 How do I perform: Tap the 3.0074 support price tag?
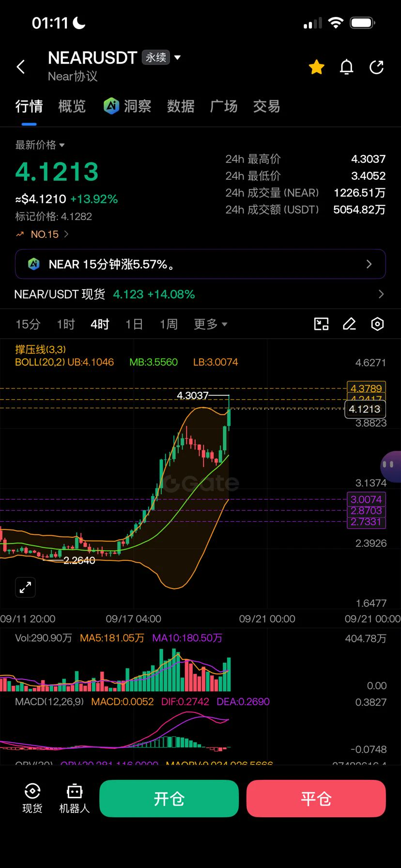[366, 499]
